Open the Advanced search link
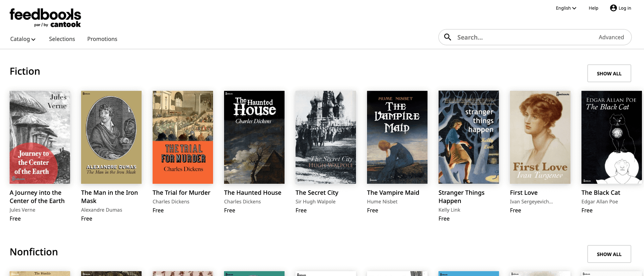This screenshot has width=644, height=276. 611,37
